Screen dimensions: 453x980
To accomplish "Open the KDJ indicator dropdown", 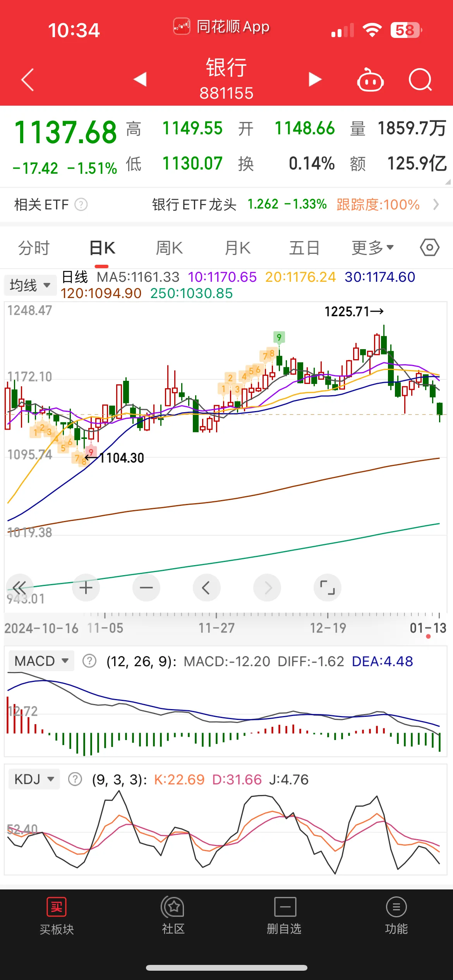I will (x=34, y=779).
